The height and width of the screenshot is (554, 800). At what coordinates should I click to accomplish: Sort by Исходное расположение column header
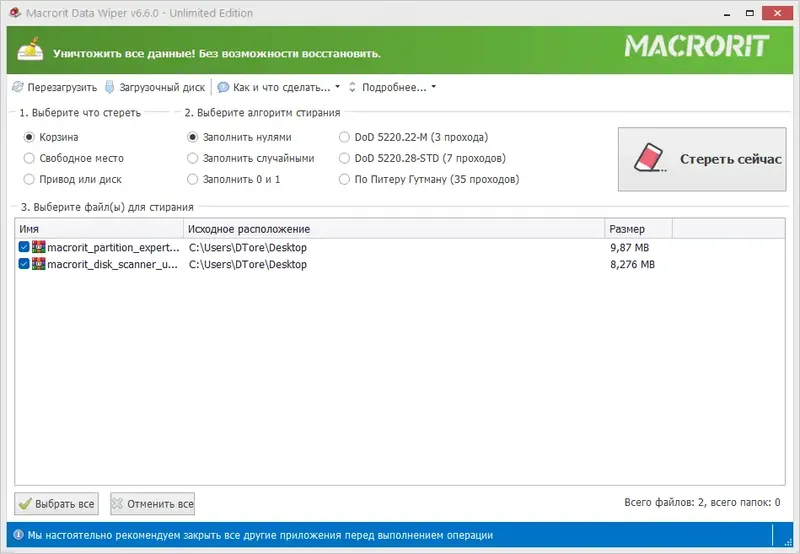tap(394, 229)
